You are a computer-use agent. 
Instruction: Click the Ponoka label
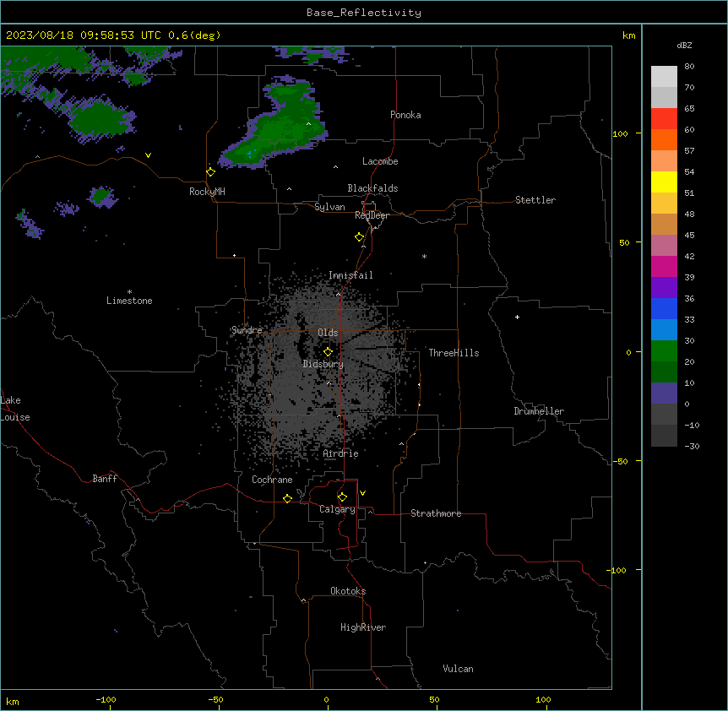pyautogui.click(x=405, y=115)
